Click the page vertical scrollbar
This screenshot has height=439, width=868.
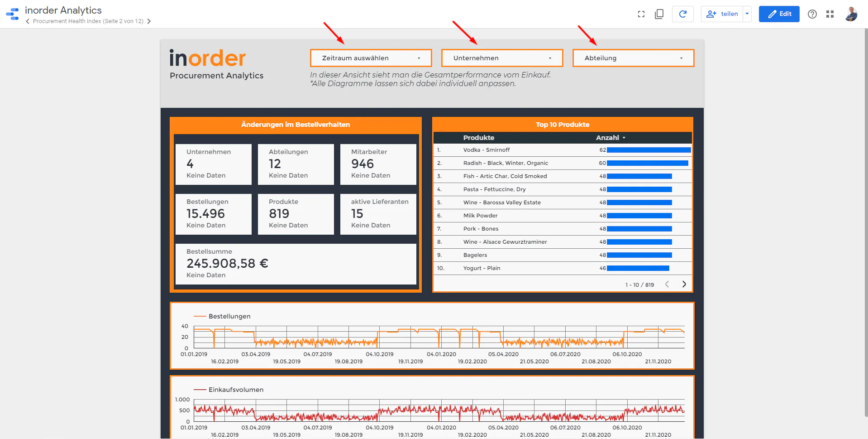866,222
